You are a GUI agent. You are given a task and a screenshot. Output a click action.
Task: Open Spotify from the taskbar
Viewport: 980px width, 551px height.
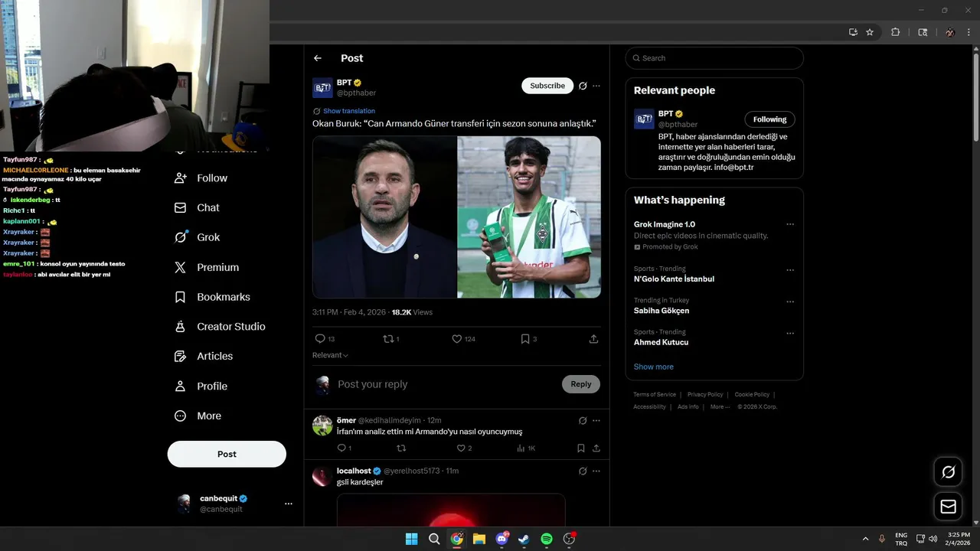click(547, 539)
